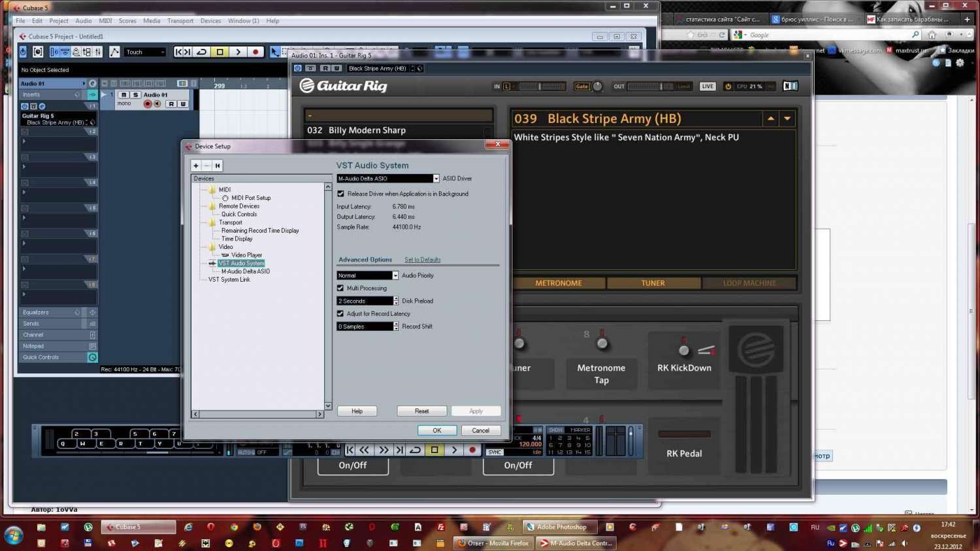Toggle the Multi Processing checkbox
Screen dimensions: 980x551
340,288
